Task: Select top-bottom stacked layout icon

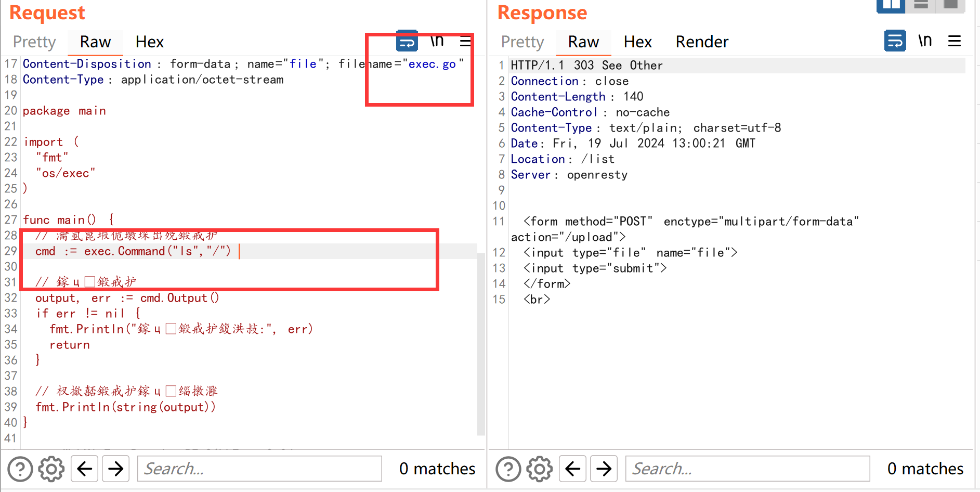Action: pyautogui.click(x=921, y=5)
